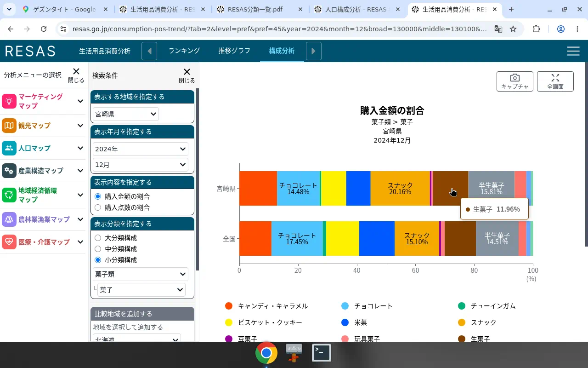Click 宮崎県 スナック 20.16% bar segment
Image resolution: width=588 pixels, height=368 pixels.
point(400,188)
